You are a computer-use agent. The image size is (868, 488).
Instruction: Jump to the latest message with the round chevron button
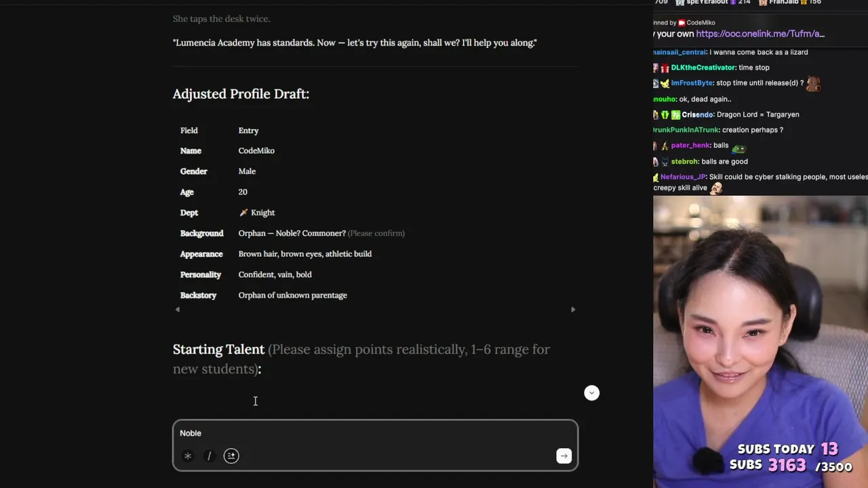point(592,393)
